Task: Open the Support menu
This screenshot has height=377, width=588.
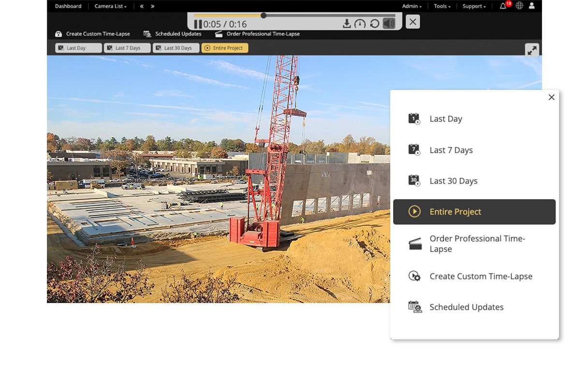Action: [473, 6]
